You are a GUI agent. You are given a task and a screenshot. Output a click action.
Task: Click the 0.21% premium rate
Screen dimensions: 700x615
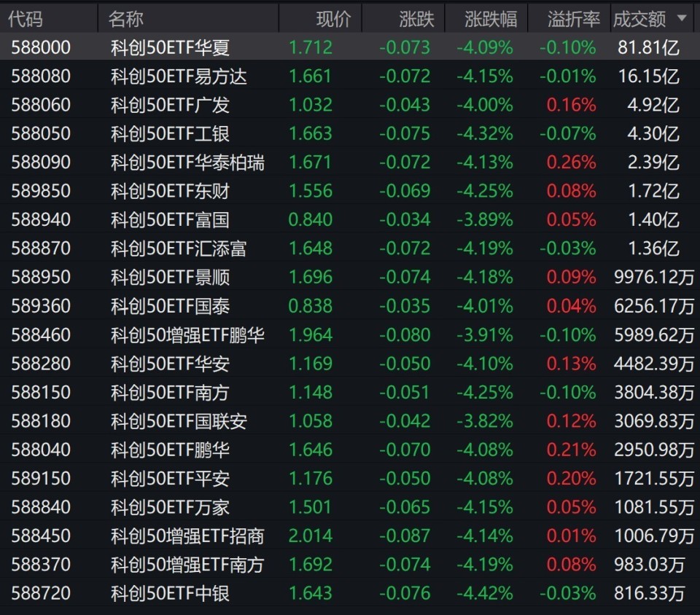[571, 450]
